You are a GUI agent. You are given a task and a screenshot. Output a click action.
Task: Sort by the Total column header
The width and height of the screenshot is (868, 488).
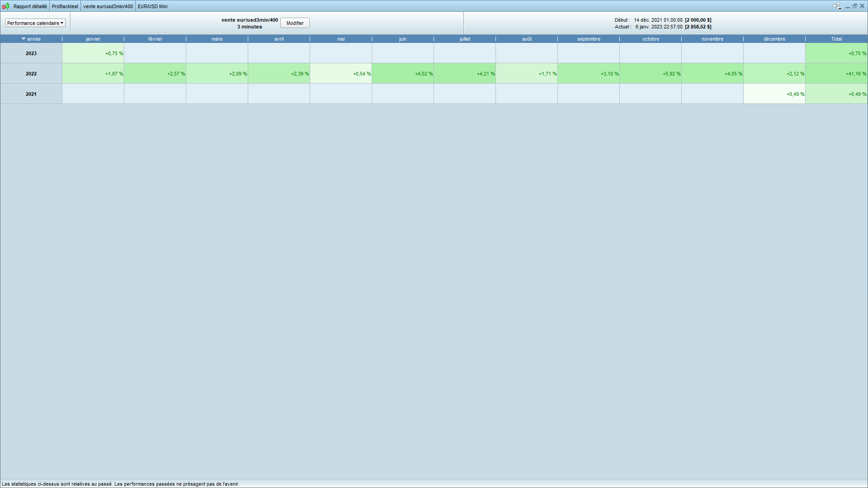(836, 39)
